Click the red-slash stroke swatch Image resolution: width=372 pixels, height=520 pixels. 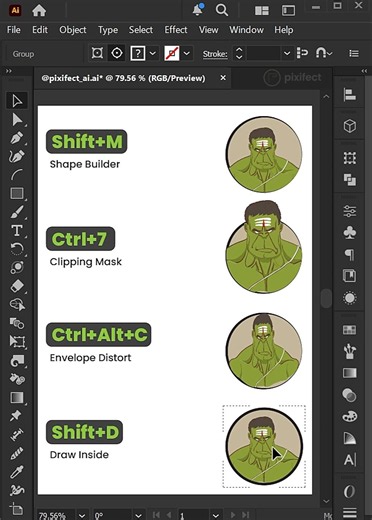click(x=172, y=53)
